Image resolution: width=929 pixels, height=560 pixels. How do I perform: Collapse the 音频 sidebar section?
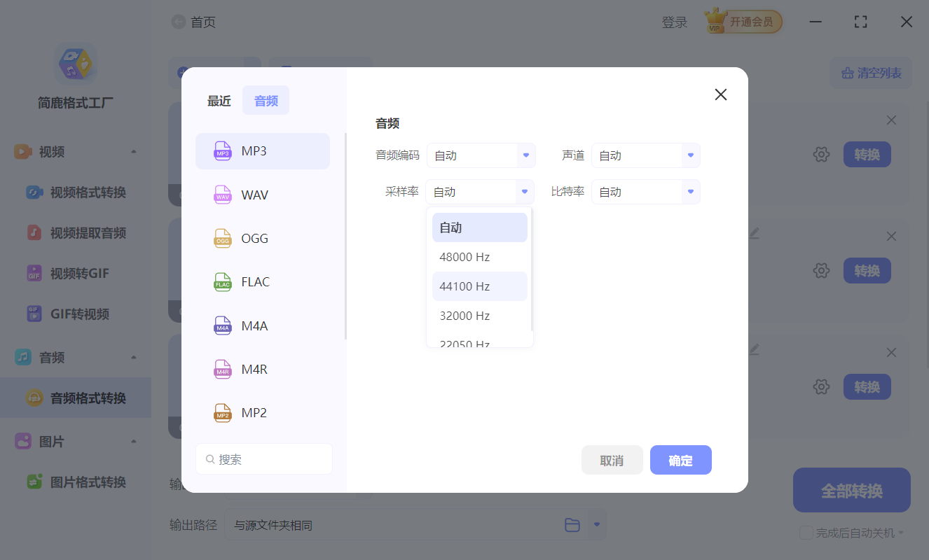tap(134, 358)
